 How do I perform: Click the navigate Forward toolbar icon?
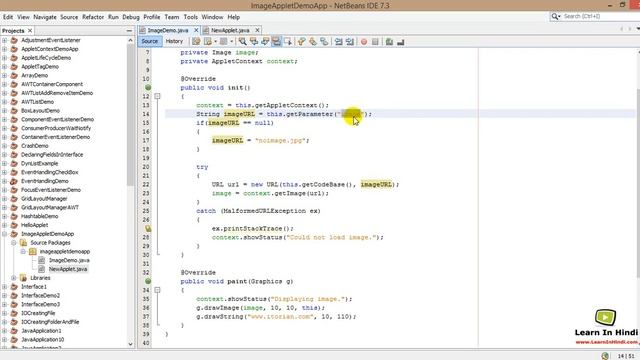pos(223,42)
